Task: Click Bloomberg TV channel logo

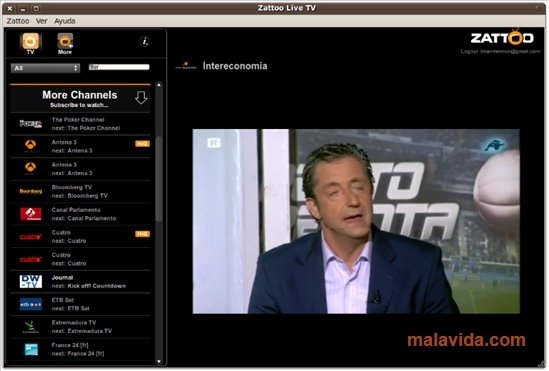Action: [31, 191]
